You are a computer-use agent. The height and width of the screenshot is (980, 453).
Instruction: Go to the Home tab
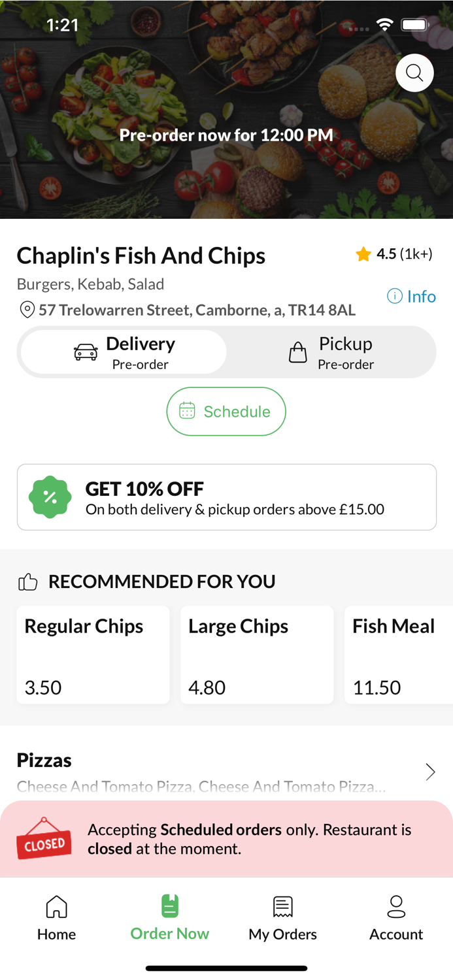(56, 917)
